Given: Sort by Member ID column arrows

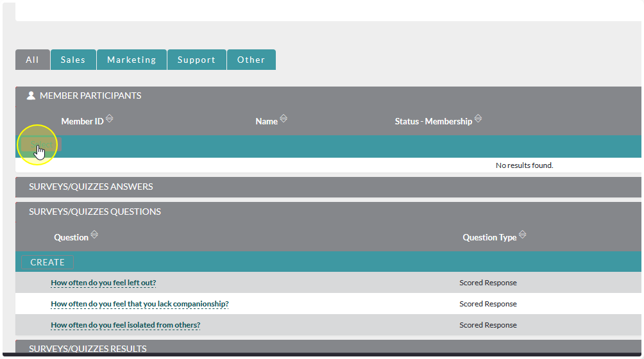Looking at the screenshot, I should 109,119.
